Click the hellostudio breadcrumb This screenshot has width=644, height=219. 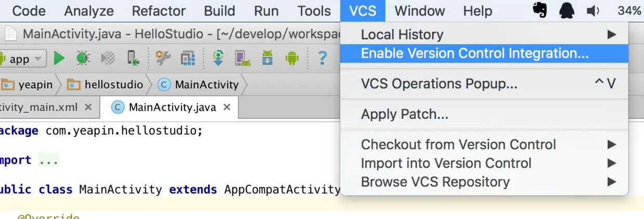click(x=106, y=84)
